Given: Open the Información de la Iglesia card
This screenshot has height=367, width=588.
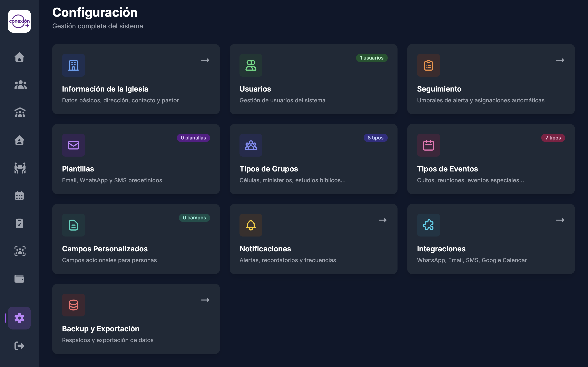Looking at the screenshot, I should point(136,79).
